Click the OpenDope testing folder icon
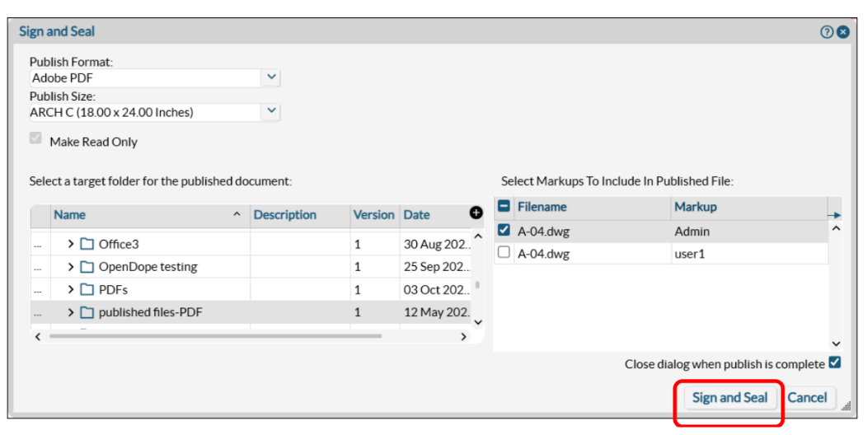Screen dimensions: 868x435 (87, 267)
